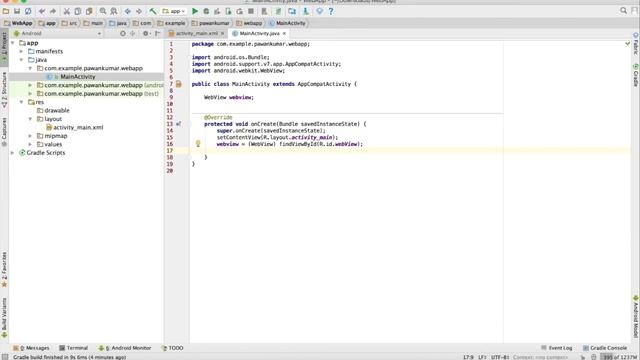Image resolution: width=640 pixels, height=360 pixels.
Task: Collapse the layout folder arrow
Action: (30, 119)
